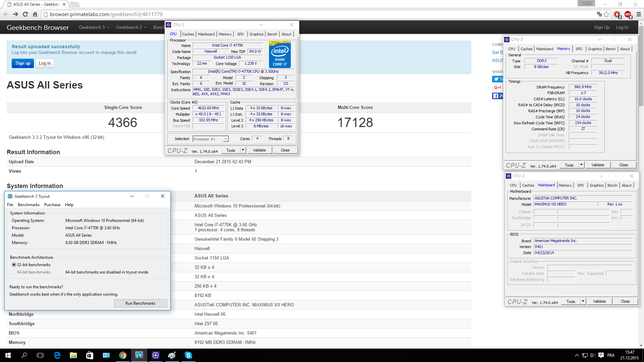Open taskbar search magnifier
This screenshot has height=362, width=644.
pyautogui.click(x=24, y=355)
